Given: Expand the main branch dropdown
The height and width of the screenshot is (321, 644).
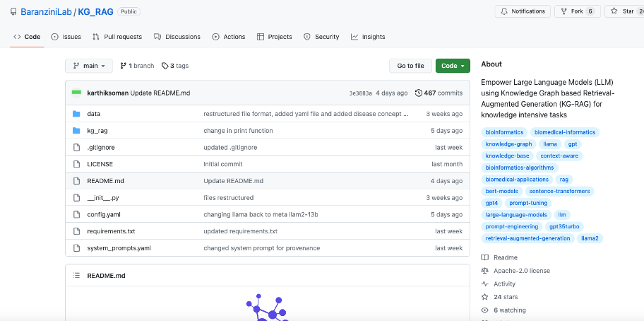Looking at the screenshot, I should [x=89, y=66].
